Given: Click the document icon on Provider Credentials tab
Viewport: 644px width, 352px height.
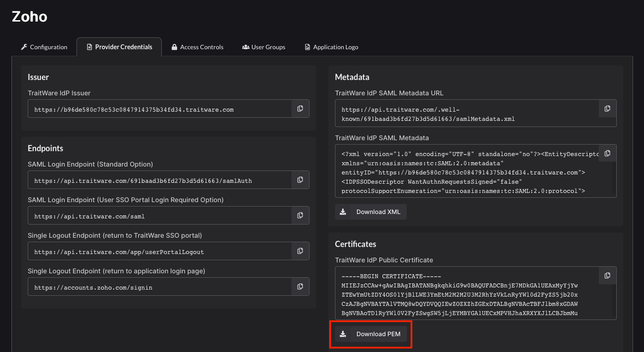Looking at the screenshot, I should (89, 47).
